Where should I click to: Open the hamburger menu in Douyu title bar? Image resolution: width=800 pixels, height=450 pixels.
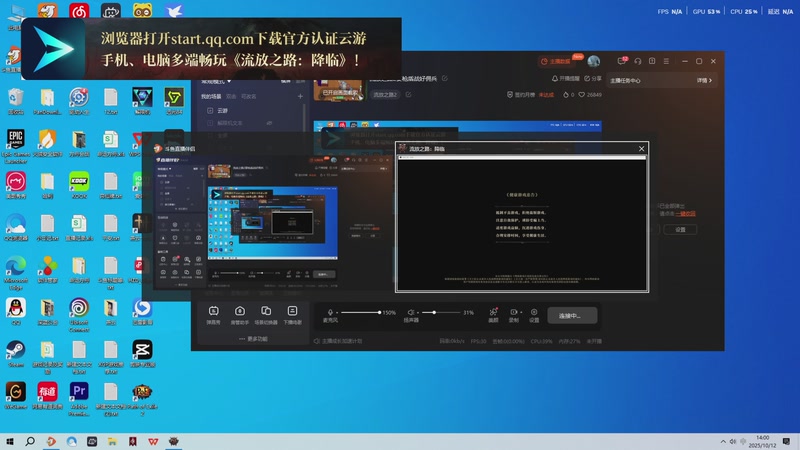666,61
